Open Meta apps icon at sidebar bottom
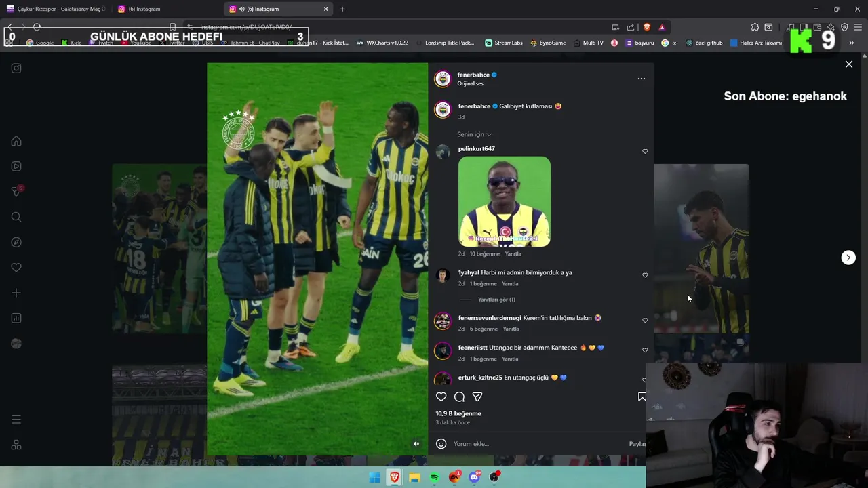Screen dimensions: 868x488 pos(16,445)
